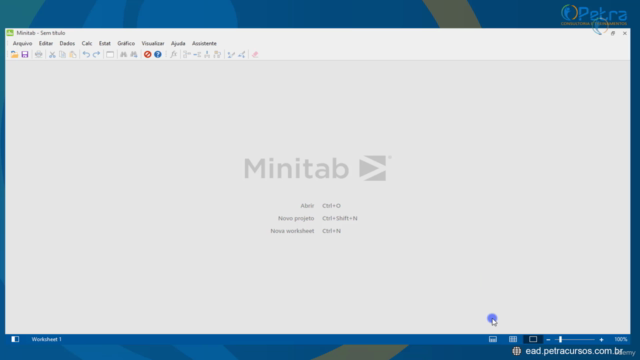Click the Find and replace binoculars icon
The image size is (640, 360).
[x=133, y=54]
